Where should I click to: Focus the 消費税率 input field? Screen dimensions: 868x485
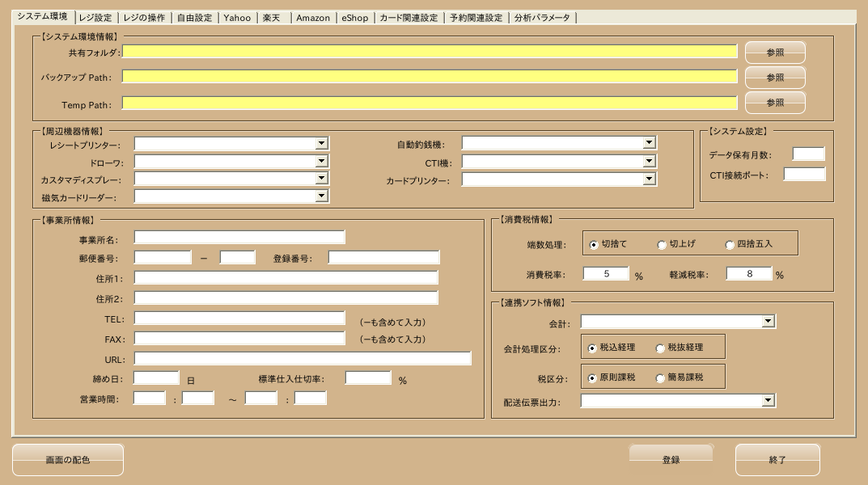coord(606,274)
